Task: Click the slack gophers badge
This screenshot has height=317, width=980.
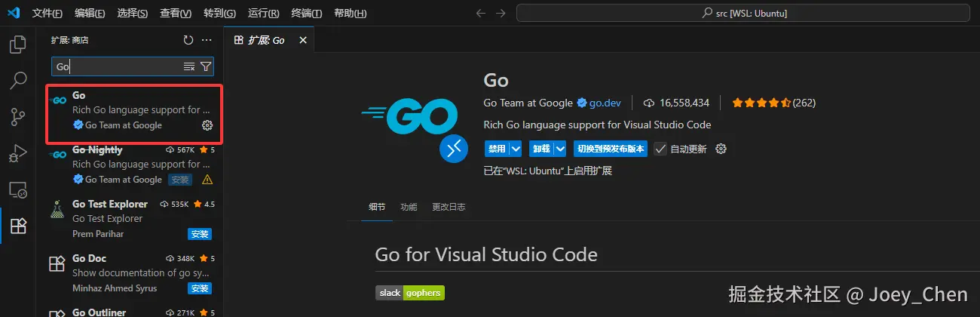Action: (x=410, y=292)
